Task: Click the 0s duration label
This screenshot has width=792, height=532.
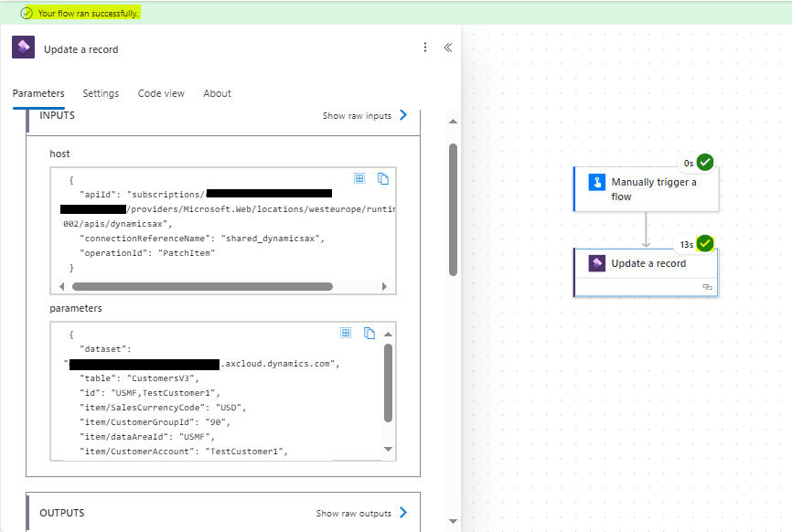Action: tap(689, 164)
